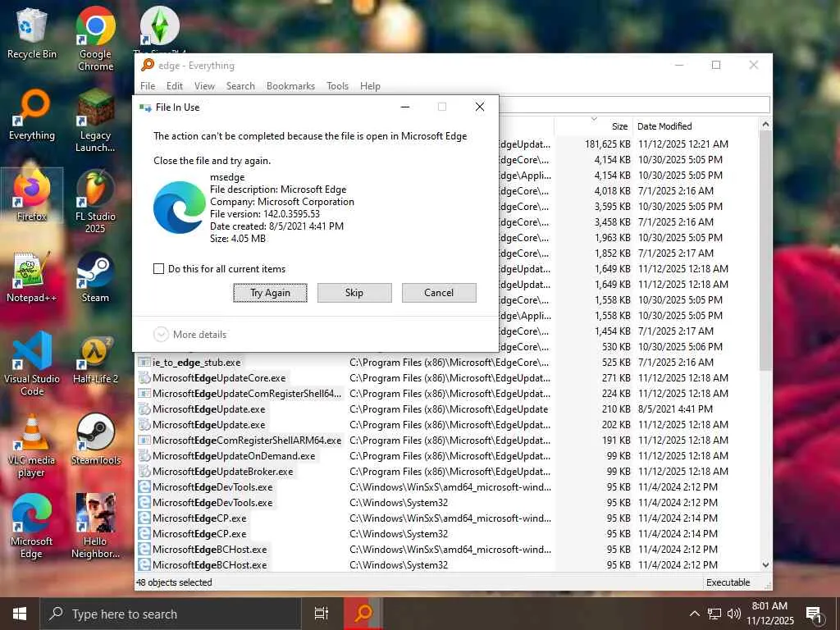Open the Search menu in Everything
840x630 pixels.
pyautogui.click(x=240, y=85)
